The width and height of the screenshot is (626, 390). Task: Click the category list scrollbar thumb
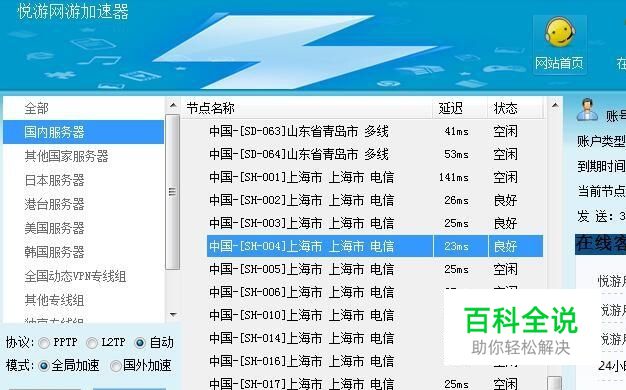pos(172,192)
